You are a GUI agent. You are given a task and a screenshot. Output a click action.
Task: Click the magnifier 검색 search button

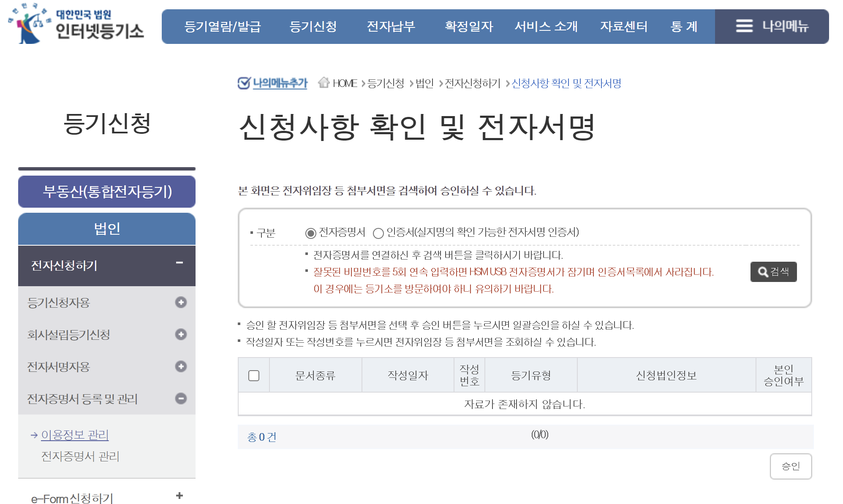[773, 272]
